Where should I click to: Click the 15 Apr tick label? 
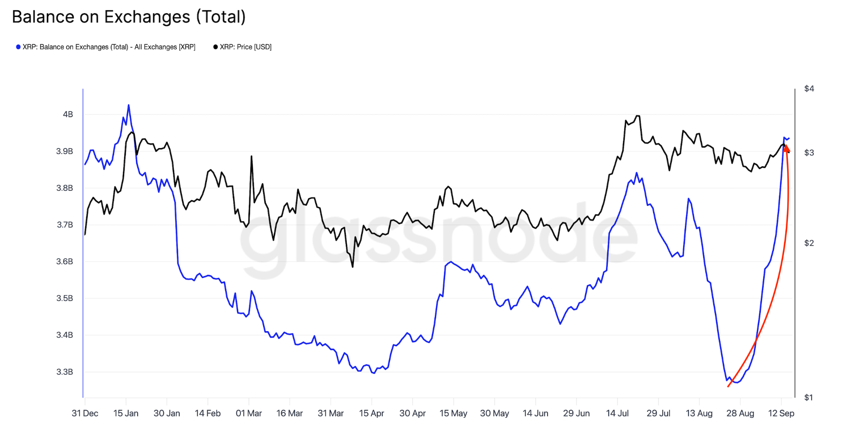click(x=372, y=413)
